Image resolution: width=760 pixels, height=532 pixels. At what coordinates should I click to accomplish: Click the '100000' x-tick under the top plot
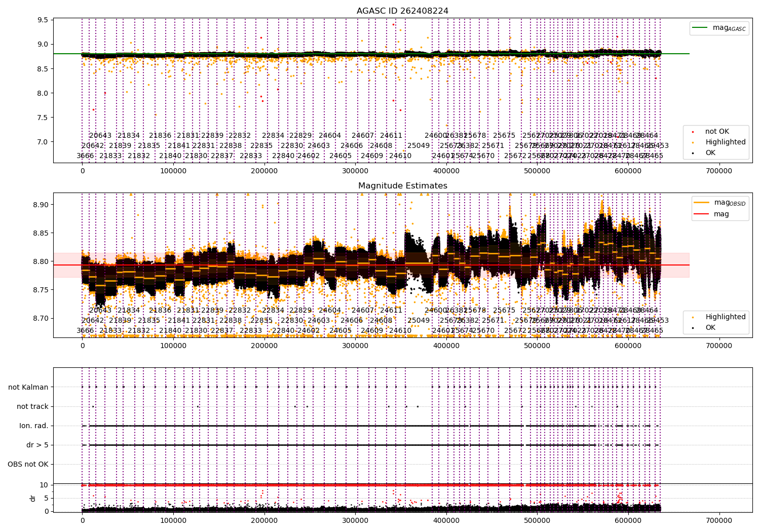point(173,171)
